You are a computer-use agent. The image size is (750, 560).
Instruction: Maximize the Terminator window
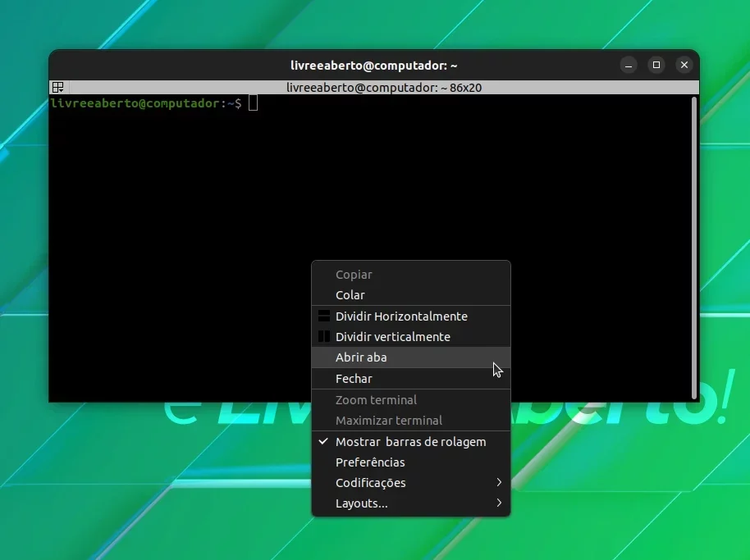(656, 65)
